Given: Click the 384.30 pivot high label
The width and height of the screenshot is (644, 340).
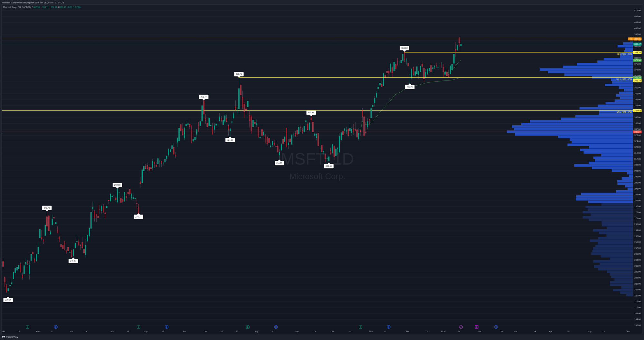Looking at the screenshot, I should tap(404, 48).
